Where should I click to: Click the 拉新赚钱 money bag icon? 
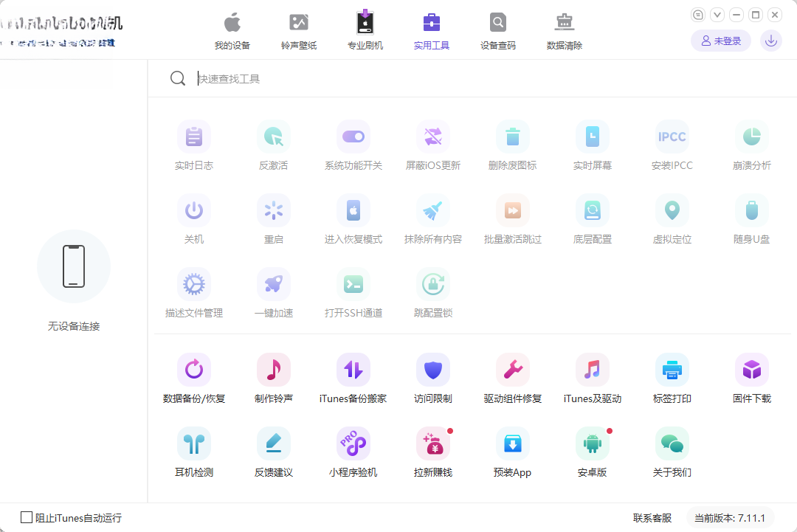click(433, 443)
